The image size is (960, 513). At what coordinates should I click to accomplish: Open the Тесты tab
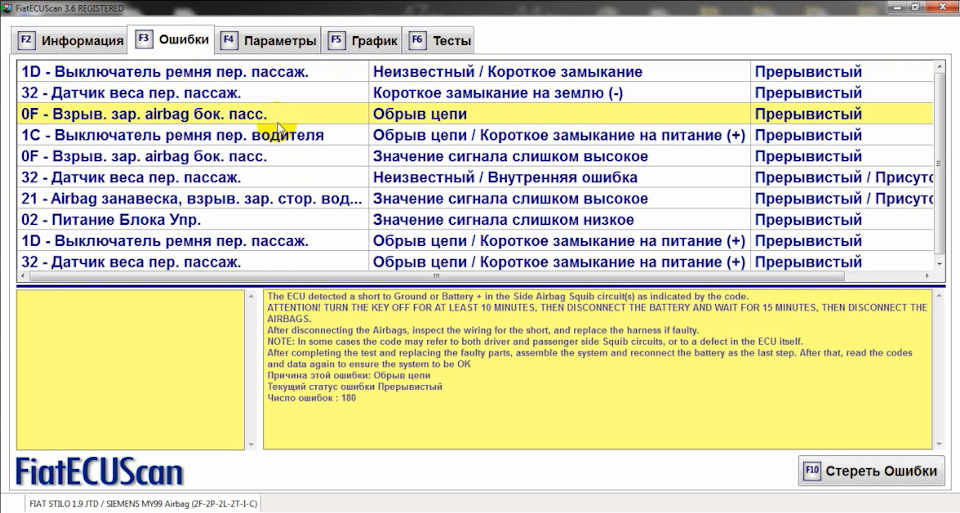coord(440,40)
